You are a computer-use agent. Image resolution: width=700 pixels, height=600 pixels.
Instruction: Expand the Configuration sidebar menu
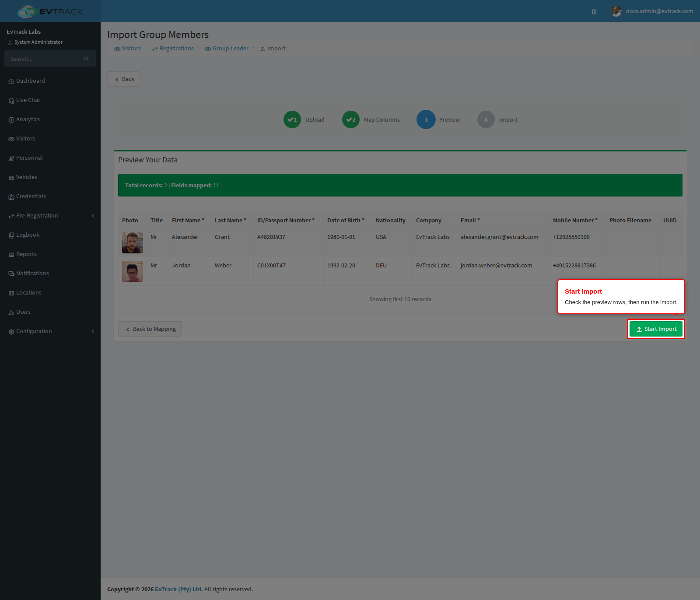tap(50, 331)
